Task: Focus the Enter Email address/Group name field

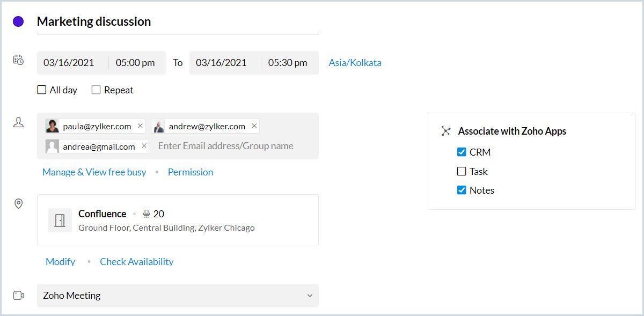Action: click(225, 146)
